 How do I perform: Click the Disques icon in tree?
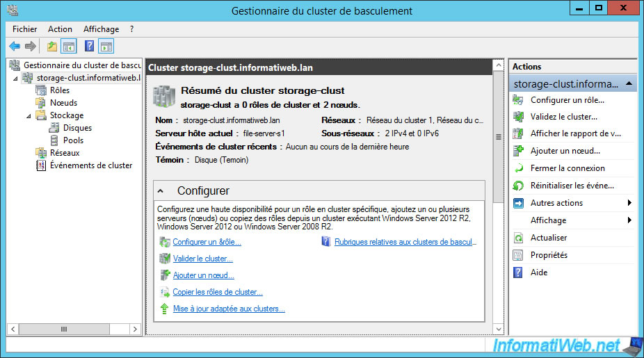54,128
